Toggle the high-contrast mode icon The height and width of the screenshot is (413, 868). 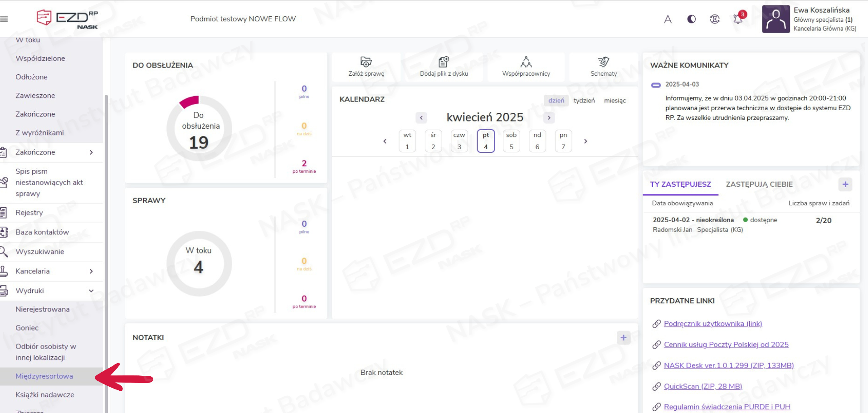(691, 19)
